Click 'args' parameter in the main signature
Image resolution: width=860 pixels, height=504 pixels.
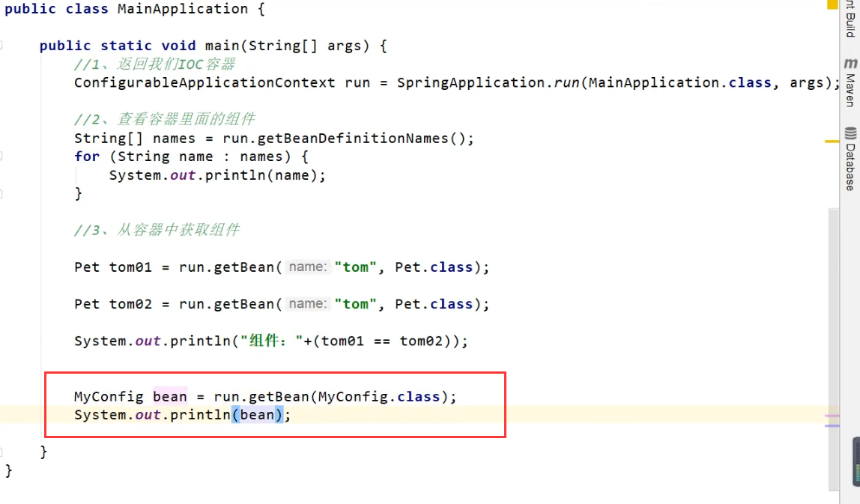click(345, 46)
